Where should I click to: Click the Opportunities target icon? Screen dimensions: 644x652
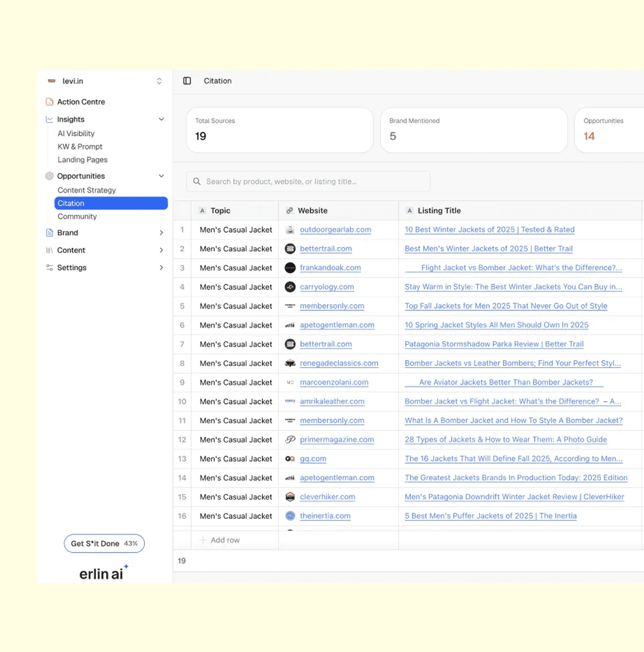click(49, 176)
